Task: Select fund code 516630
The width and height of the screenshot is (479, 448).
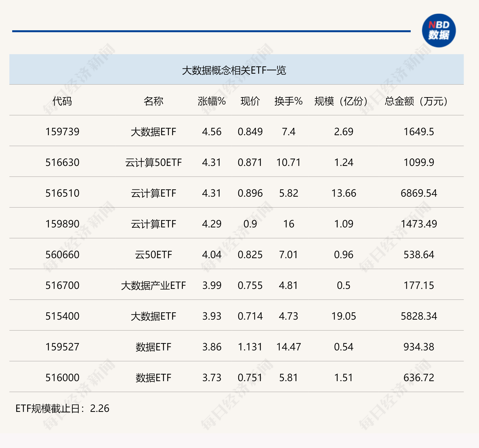Action: (x=62, y=163)
